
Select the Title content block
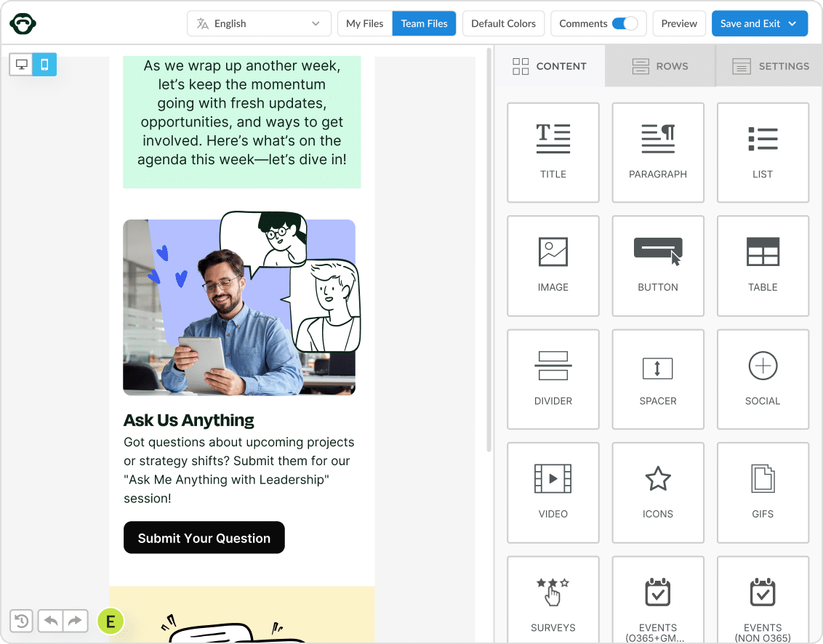[x=553, y=152]
